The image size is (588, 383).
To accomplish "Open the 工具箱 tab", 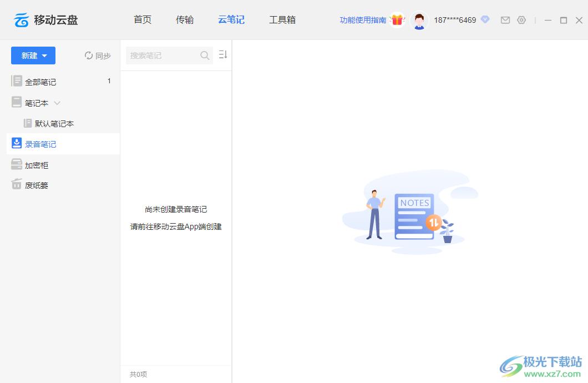I will pyautogui.click(x=282, y=20).
